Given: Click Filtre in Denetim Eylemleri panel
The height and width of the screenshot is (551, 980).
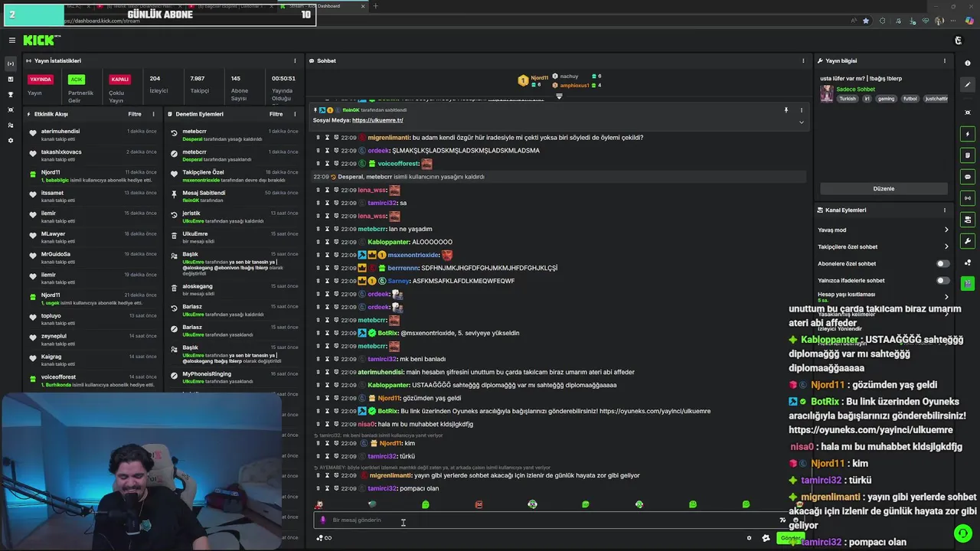Looking at the screenshot, I should [x=276, y=114].
